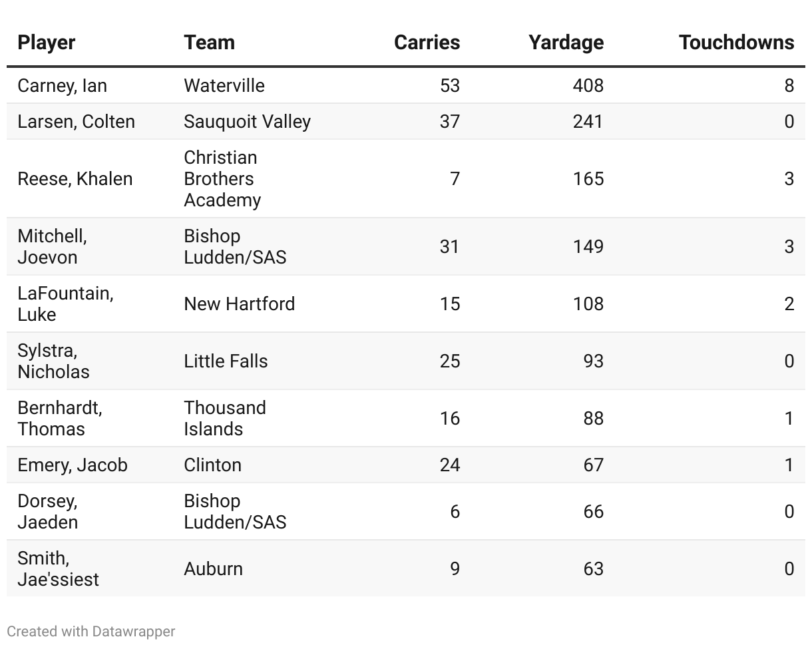
Task: Click the 408 yardage value
Action: 588,86
